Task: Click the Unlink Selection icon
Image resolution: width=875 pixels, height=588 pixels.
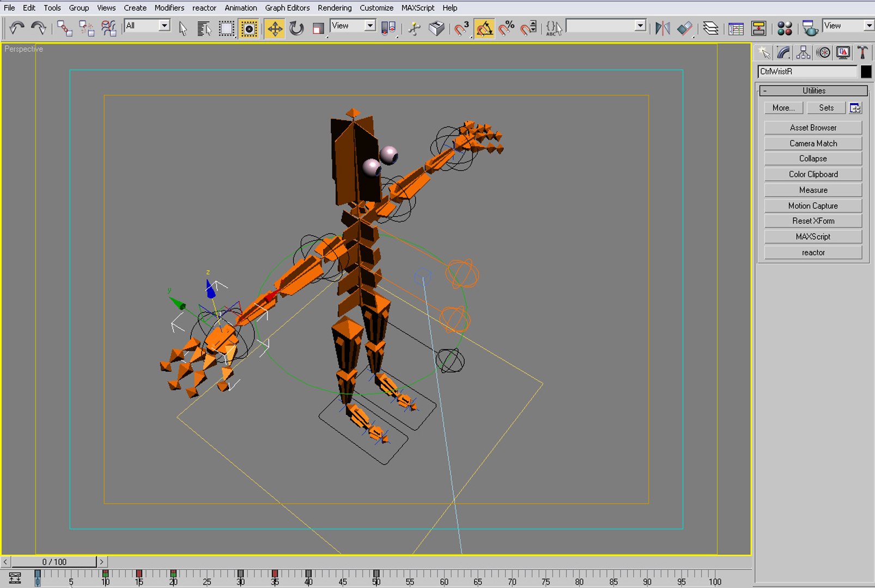Action: coord(86,28)
